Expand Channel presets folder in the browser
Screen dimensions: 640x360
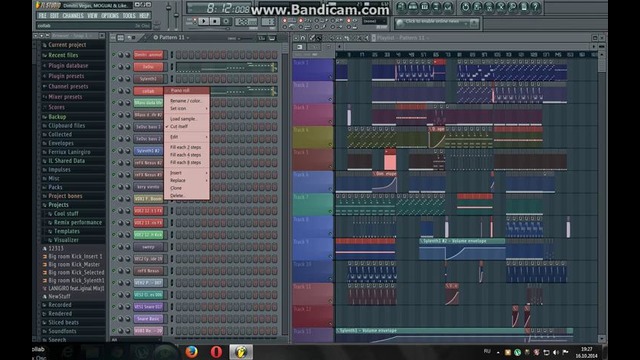pyautogui.click(x=68, y=87)
